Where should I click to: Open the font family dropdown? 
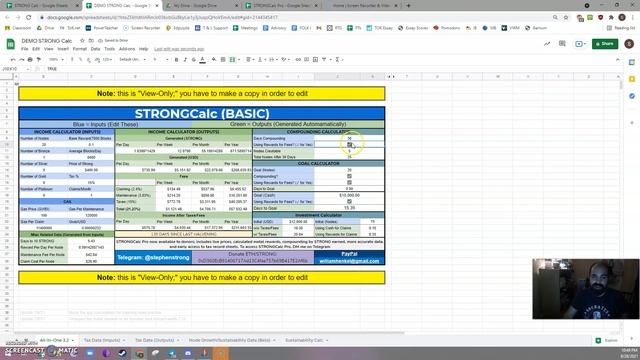tap(132, 60)
